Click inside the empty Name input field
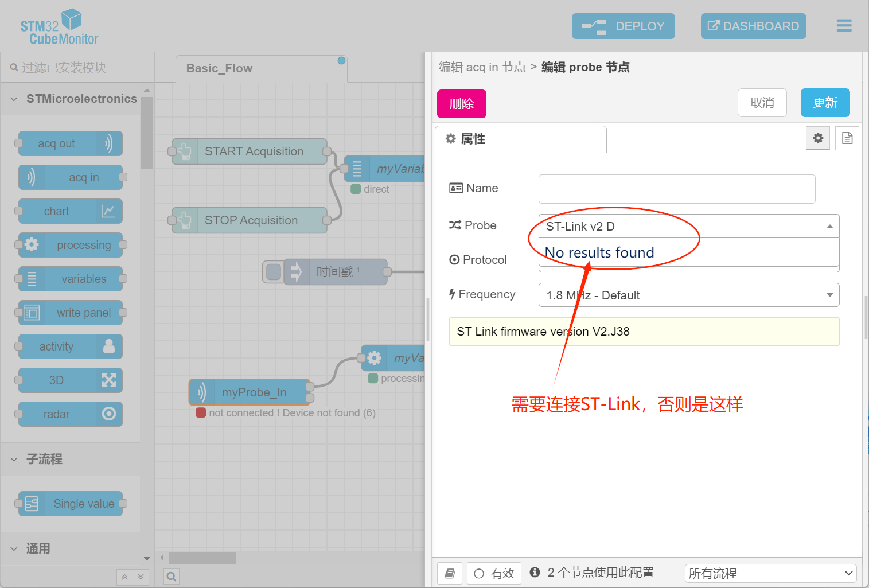 pos(677,189)
